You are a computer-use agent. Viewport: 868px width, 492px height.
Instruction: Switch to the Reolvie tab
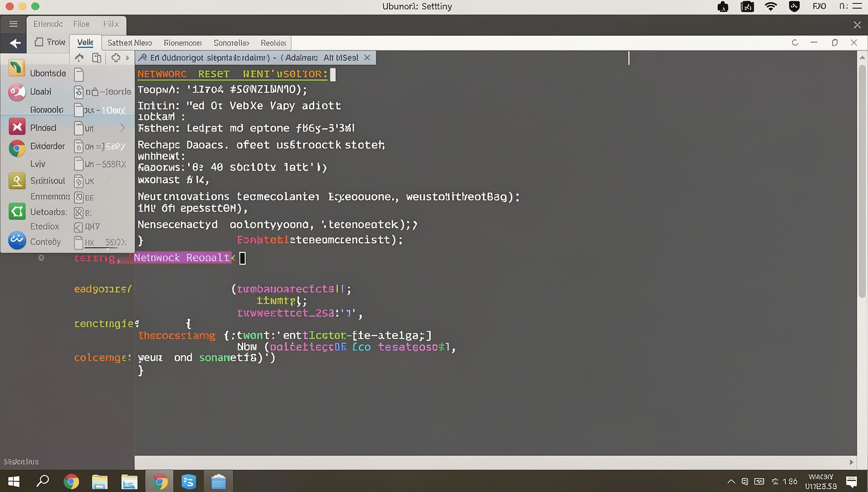click(x=273, y=43)
